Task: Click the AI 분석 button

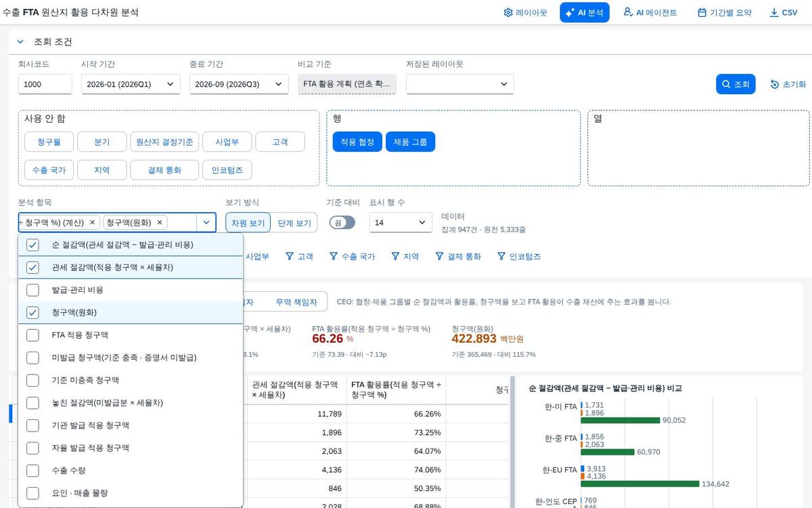Action: coord(585,12)
